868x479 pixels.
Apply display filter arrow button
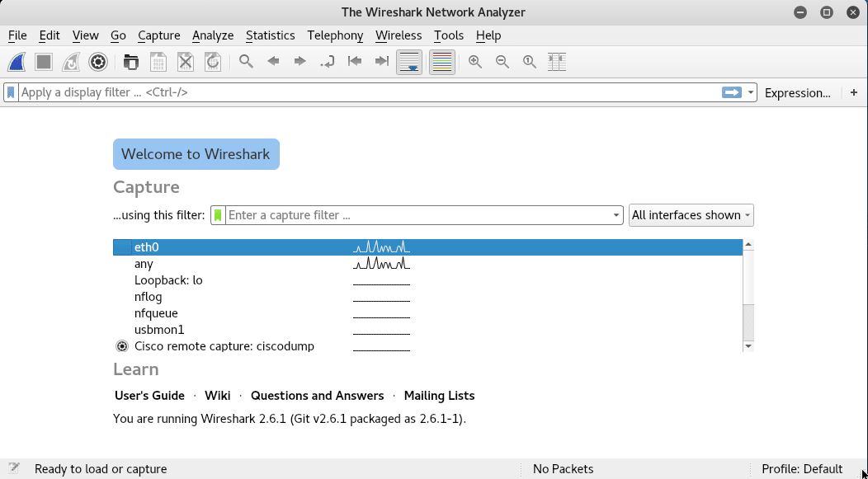tap(731, 92)
